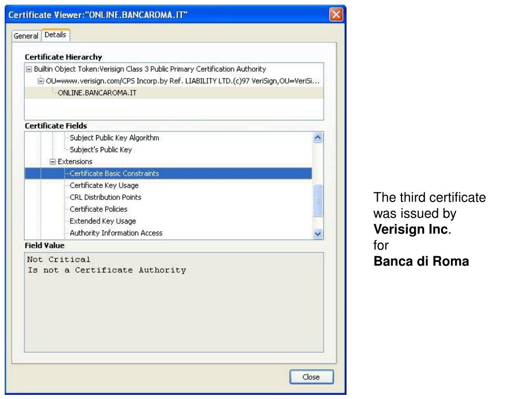
Task: Click the Certificate Fields scrollbar thumb
Action: click(x=318, y=201)
